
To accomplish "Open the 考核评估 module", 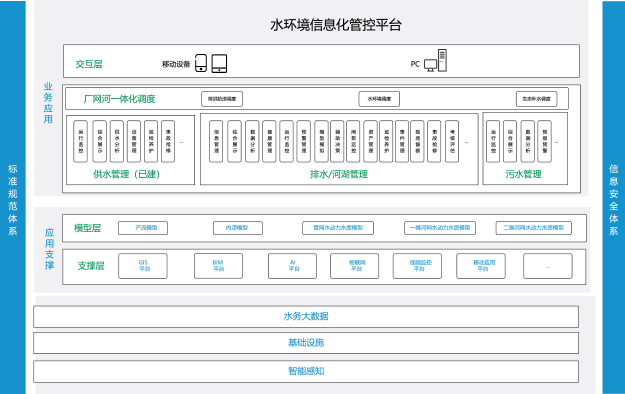I will [452, 141].
